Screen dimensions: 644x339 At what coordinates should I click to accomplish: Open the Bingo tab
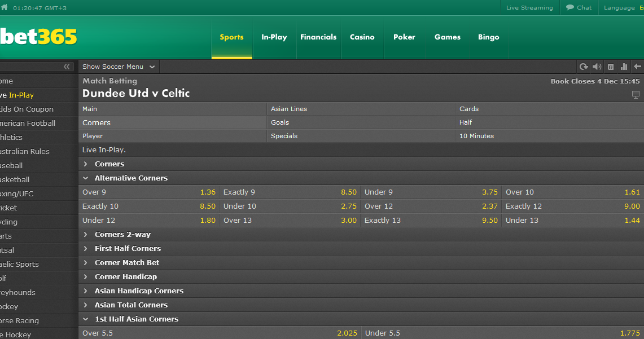pos(489,37)
